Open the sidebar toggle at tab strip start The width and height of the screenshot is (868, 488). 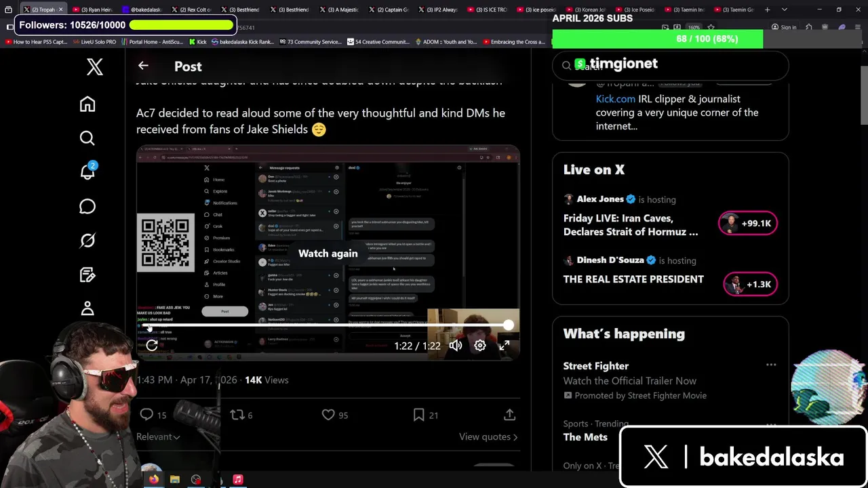click(x=8, y=9)
